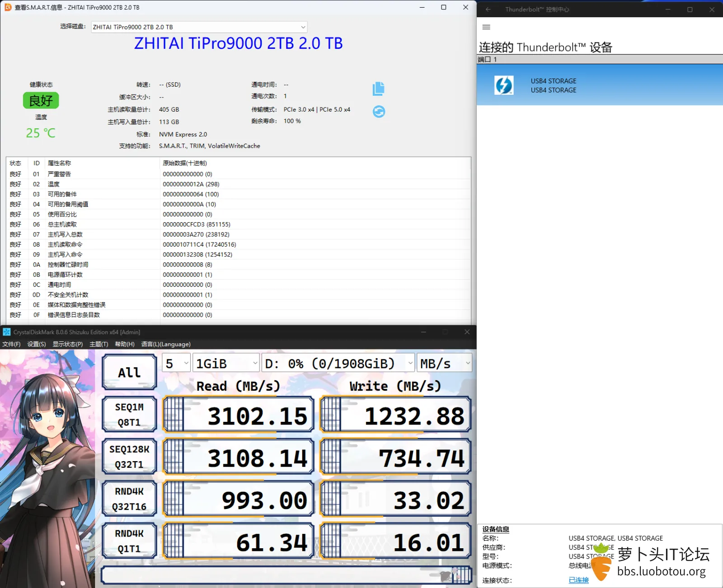Screen dimensions: 723x588
Task: Start the SEQ128K Q32T1 test
Action: pyautogui.click(x=129, y=457)
